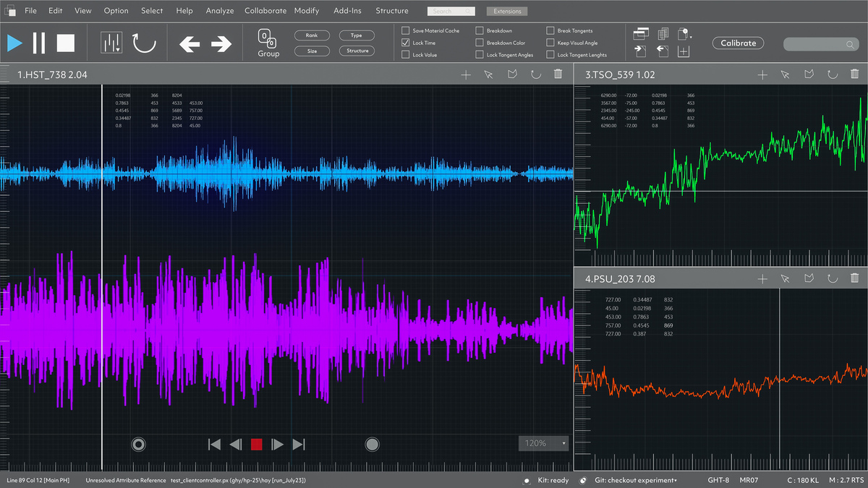Image resolution: width=868 pixels, height=488 pixels.
Task: Click the left arrow navigation icon
Action: click(190, 44)
